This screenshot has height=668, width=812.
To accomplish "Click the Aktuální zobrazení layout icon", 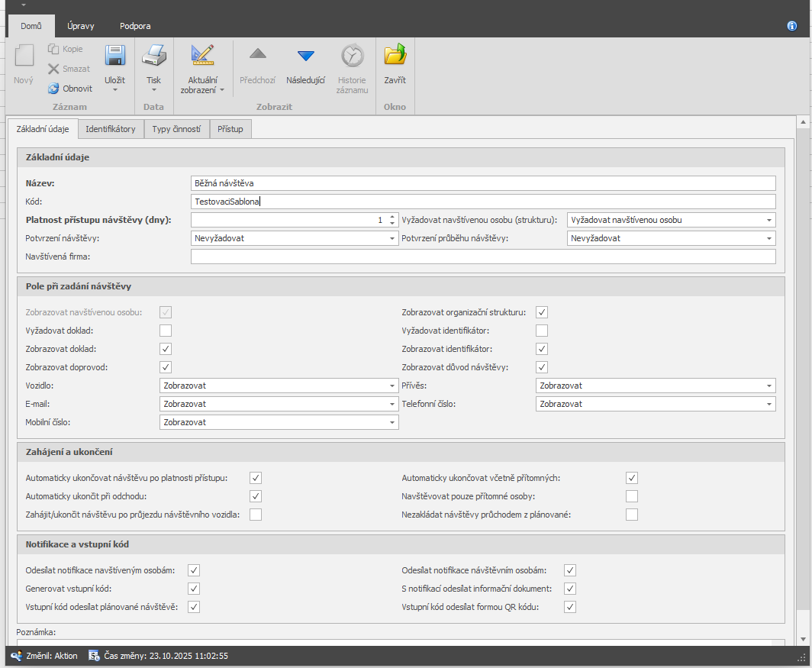I will 202,56.
